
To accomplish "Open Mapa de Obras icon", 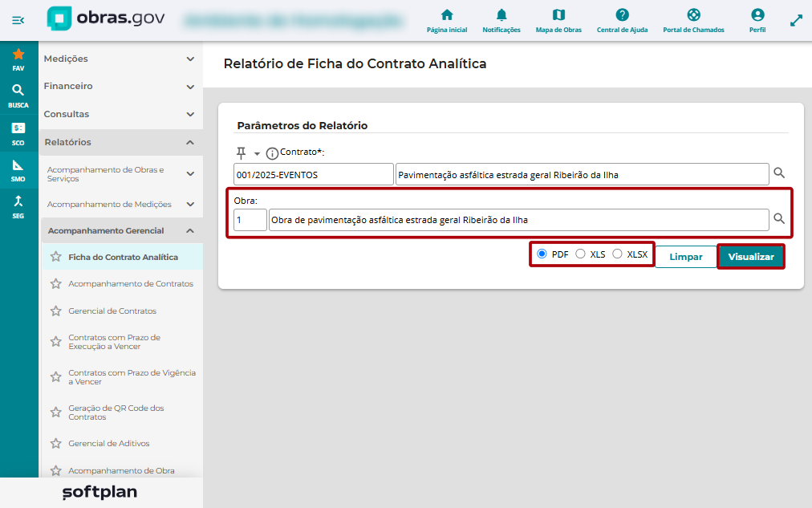I will 558,14.
